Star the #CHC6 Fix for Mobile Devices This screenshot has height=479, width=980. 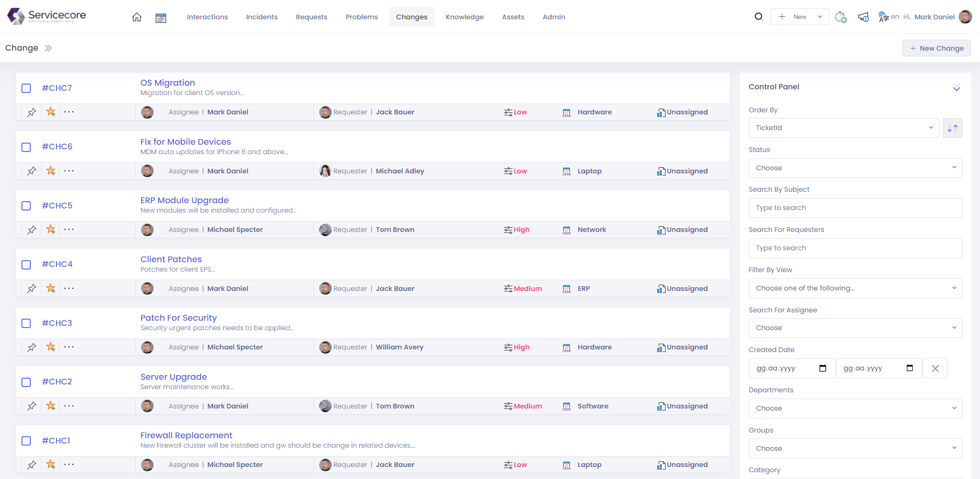click(x=51, y=171)
